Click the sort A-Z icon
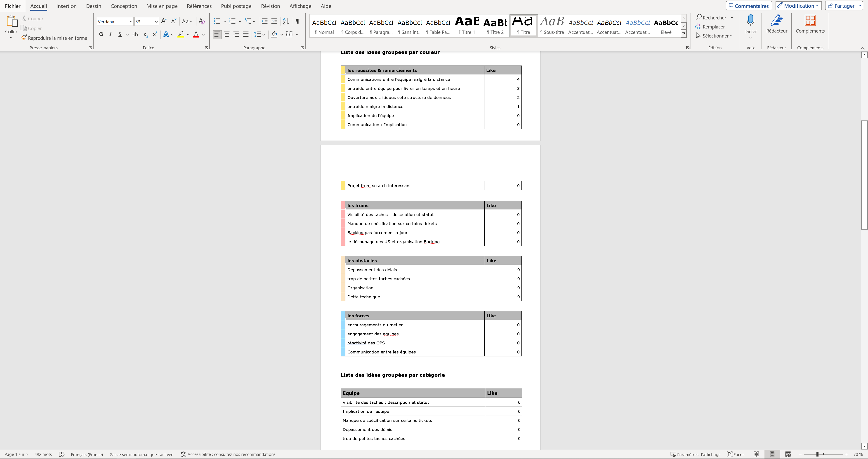 tap(285, 21)
